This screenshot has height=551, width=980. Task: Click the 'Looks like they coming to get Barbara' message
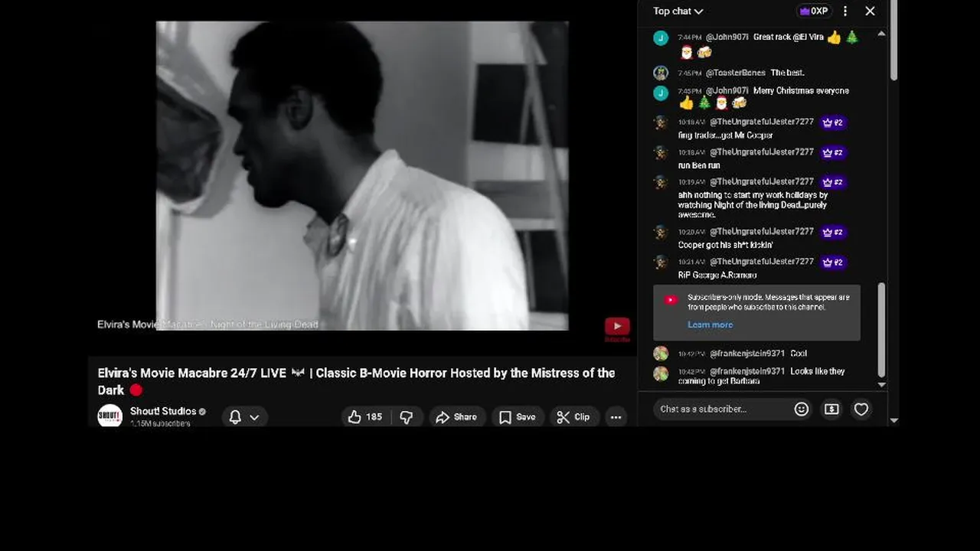762,376
